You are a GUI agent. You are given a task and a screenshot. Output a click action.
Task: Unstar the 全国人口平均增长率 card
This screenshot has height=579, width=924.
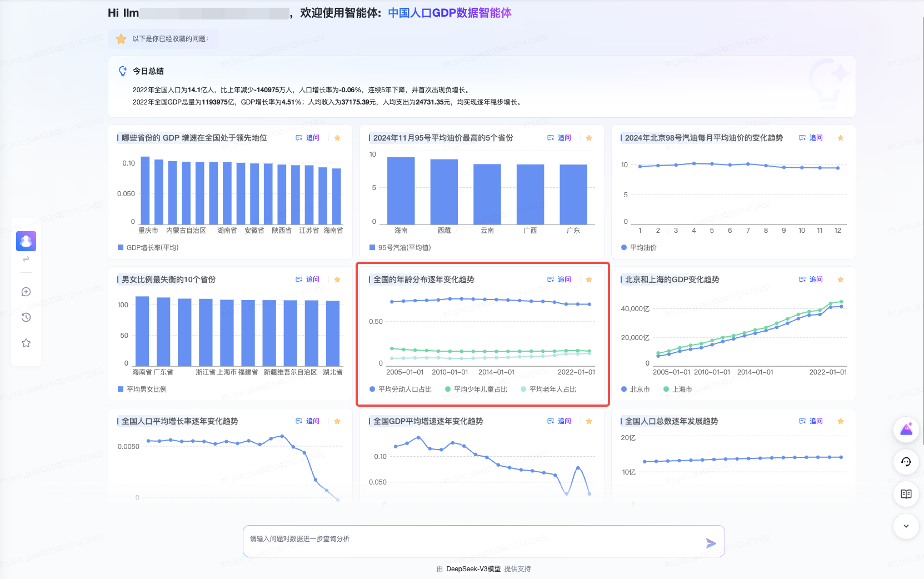(x=337, y=421)
